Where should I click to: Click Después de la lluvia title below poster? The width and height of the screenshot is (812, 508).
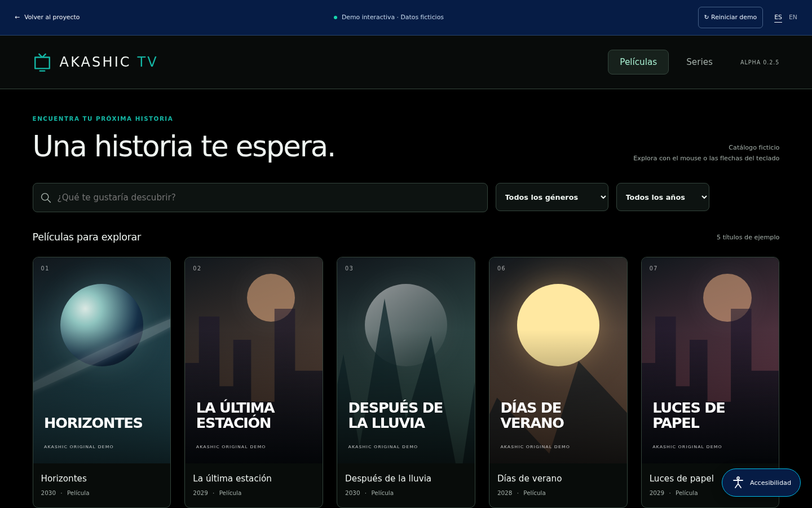(388, 478)
